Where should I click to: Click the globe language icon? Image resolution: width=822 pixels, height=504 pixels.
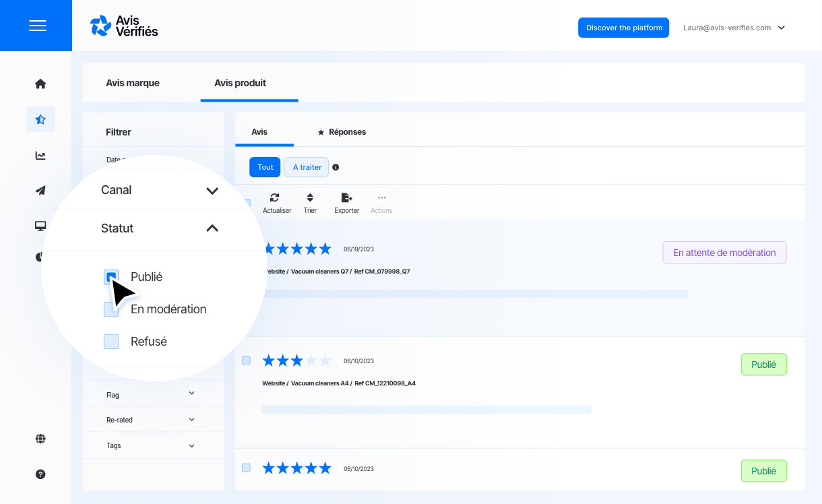tap(40, 439)
